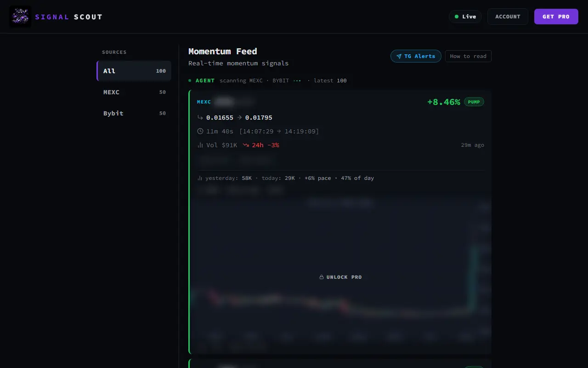
Task: Open the Signal Scout home title
Action: click(69, 17)
